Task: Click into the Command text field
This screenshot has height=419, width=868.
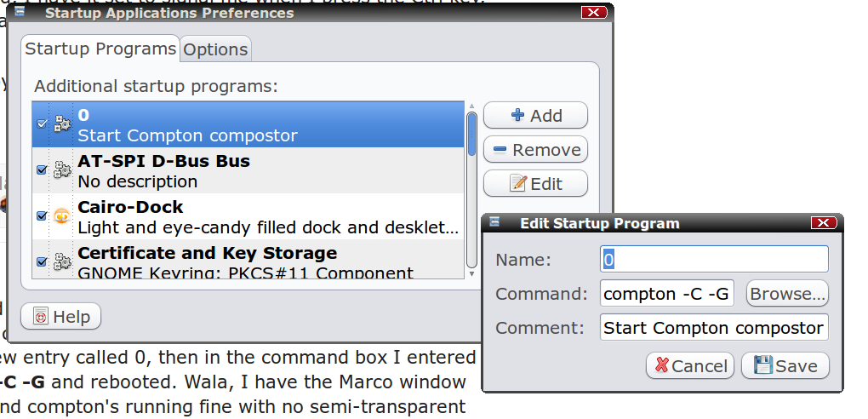Action: [x=667, y=294]
